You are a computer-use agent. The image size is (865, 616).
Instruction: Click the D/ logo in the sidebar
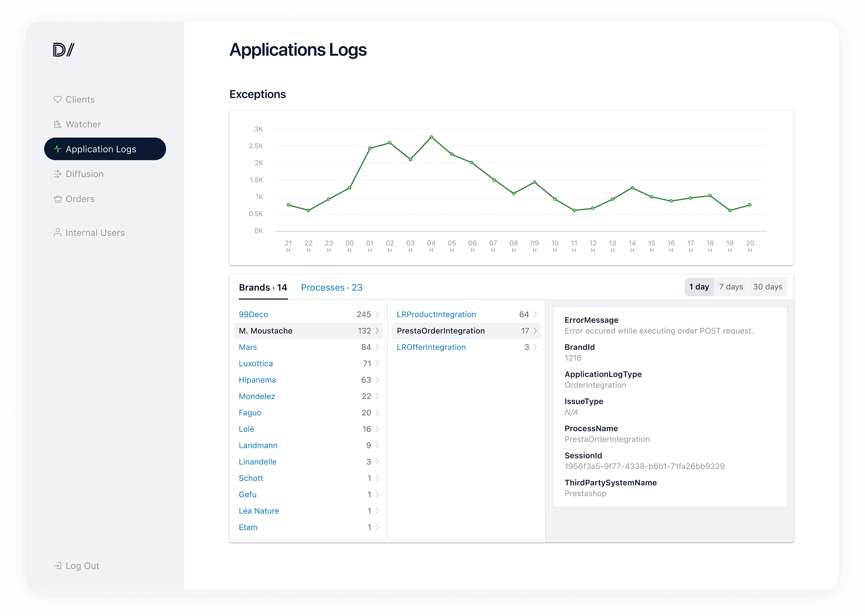point(64,50)
